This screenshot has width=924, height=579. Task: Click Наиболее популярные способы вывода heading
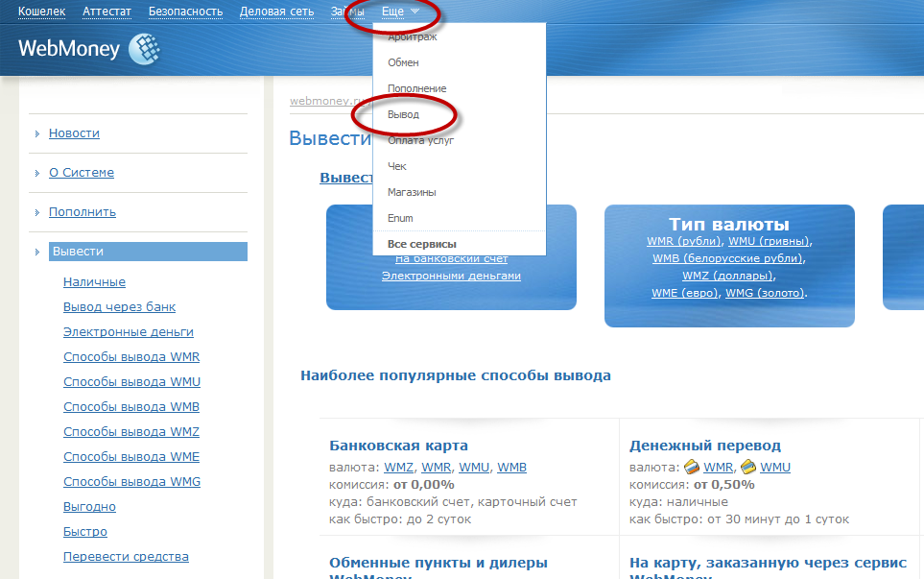[x=456, y=375]
